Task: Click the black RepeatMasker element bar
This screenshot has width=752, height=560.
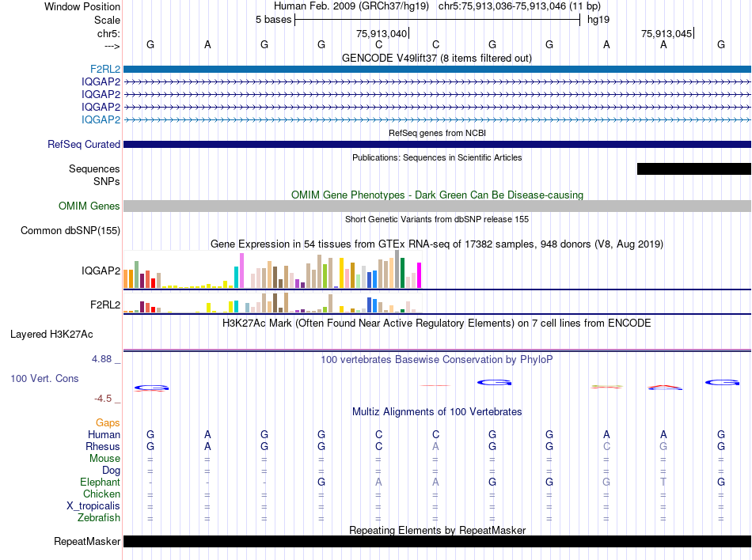Action: point(437,541)
